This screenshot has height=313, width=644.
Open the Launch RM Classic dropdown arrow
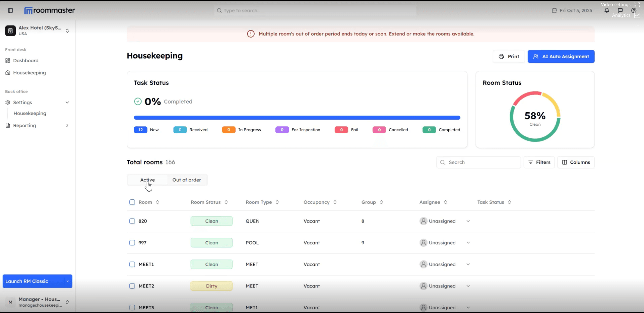coord(68,281)
